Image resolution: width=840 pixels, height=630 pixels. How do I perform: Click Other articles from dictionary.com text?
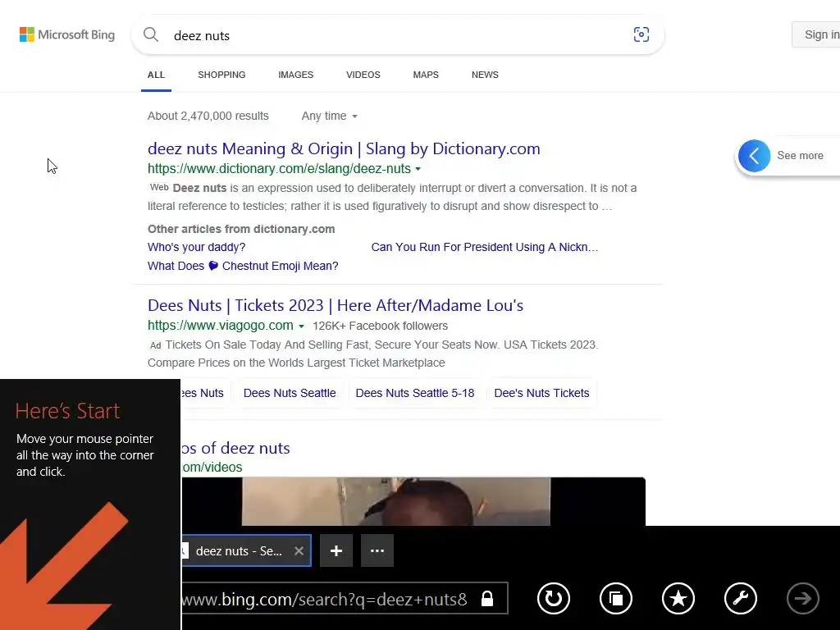coord(241,230)
